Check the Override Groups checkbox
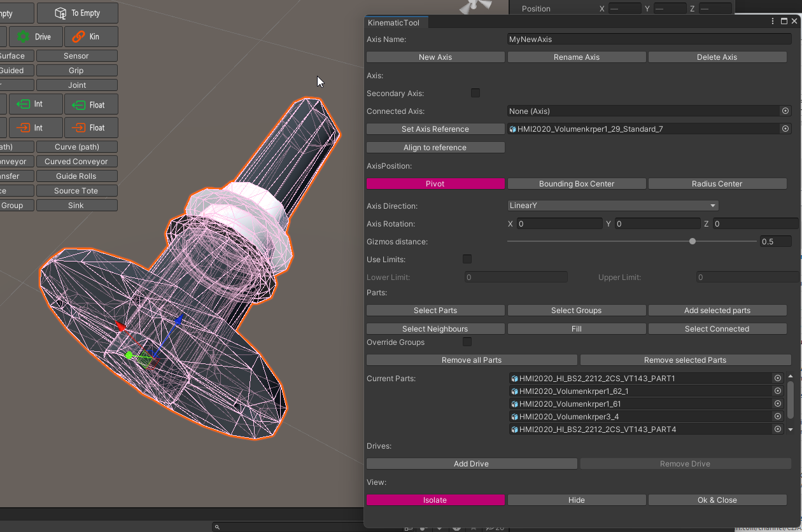 [467, 342]
